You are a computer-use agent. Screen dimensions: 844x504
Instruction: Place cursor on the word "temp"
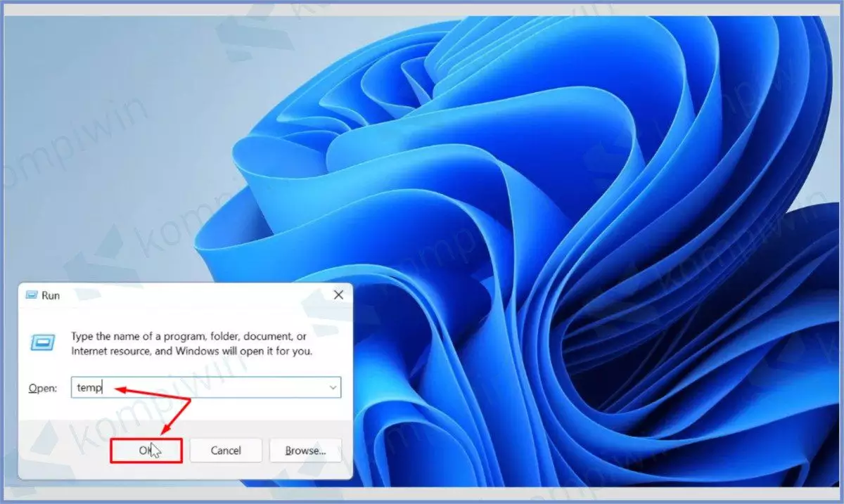tap(89, 387)
